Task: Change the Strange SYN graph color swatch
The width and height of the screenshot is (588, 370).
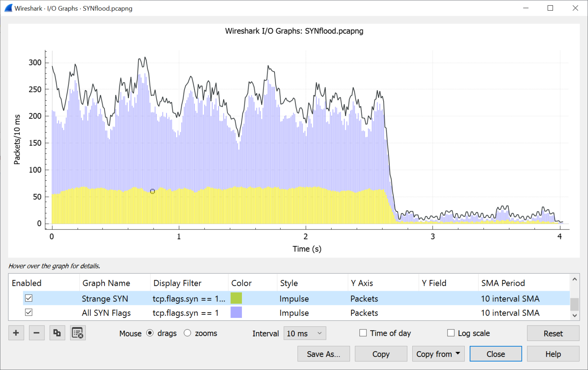Action: pos(236,298)
